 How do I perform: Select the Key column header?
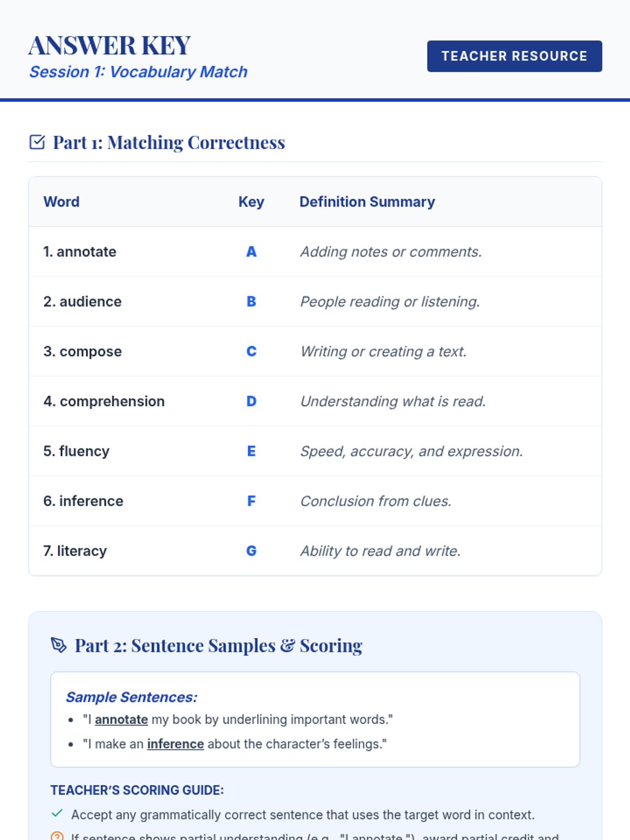tap(251, 202)
